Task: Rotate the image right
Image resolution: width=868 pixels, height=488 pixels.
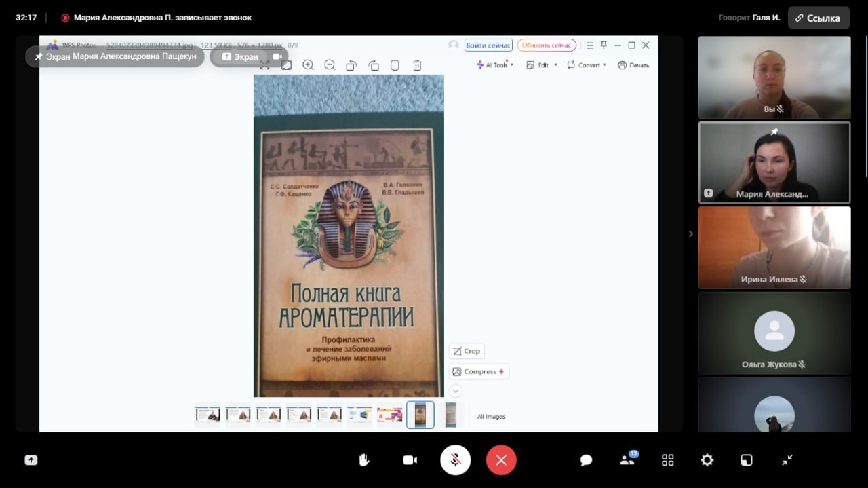Action: (x=374, y=65)
